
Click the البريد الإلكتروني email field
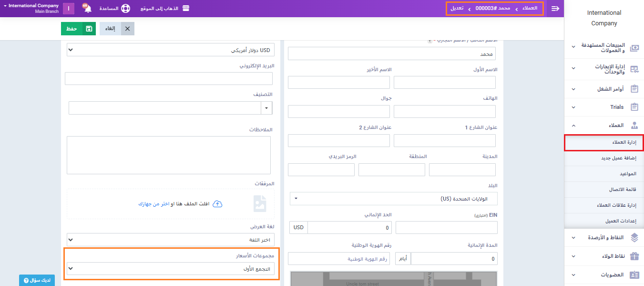168,78
